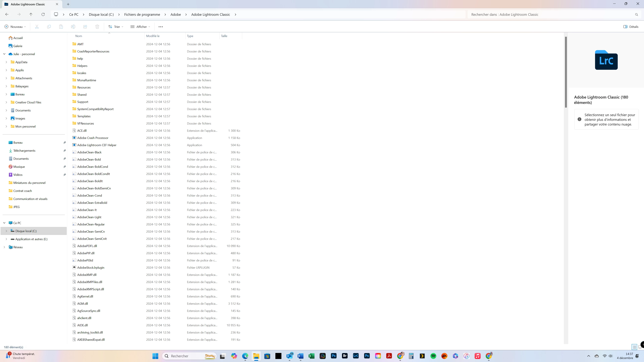Click the vertical scrollbar thumb in file list
Screen dimensions: 644x362
(566, 72)
